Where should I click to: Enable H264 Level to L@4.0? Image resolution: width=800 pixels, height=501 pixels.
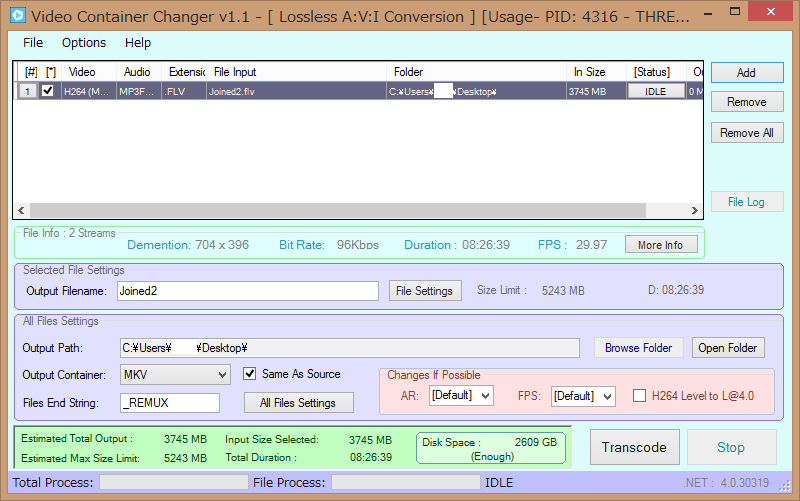(x=640, y=396)
